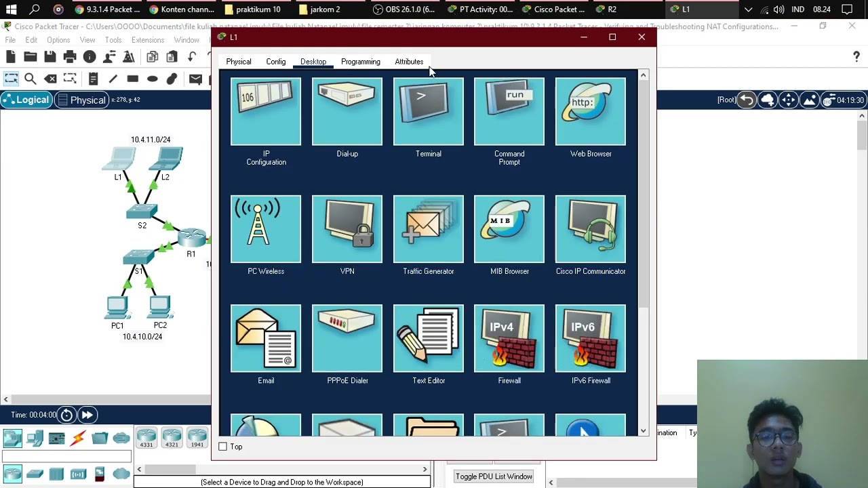Open the VPN application
This screenshot has width=868, height=488.
347,229
